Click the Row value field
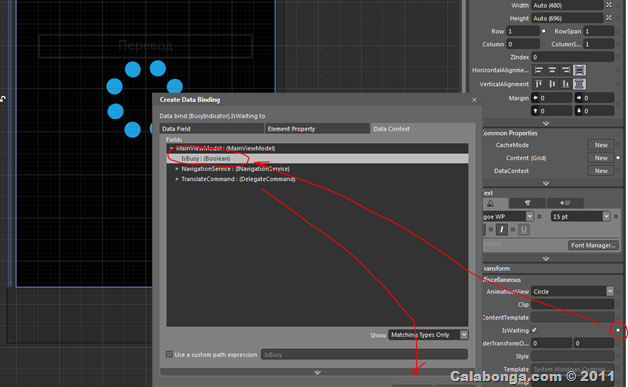The image size is (628, 387). pos(523,31)
